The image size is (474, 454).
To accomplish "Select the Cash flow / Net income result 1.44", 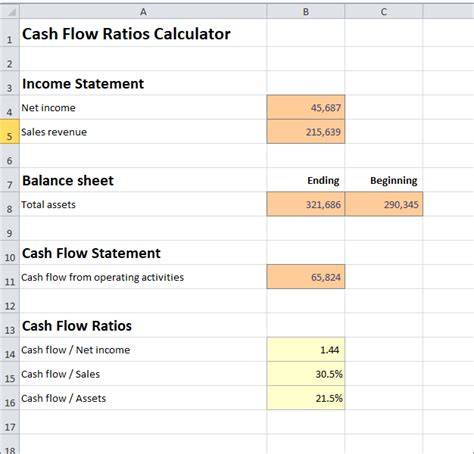I will (x=306, y=350).
